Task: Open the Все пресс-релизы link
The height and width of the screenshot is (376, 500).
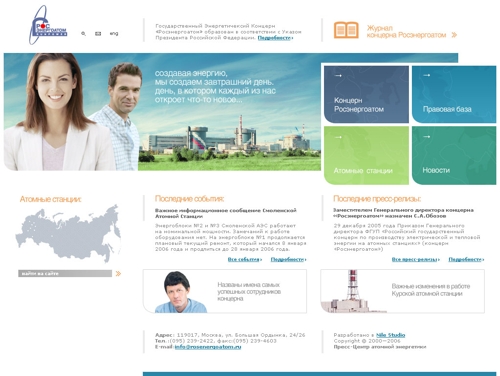Action: (416, 259)
